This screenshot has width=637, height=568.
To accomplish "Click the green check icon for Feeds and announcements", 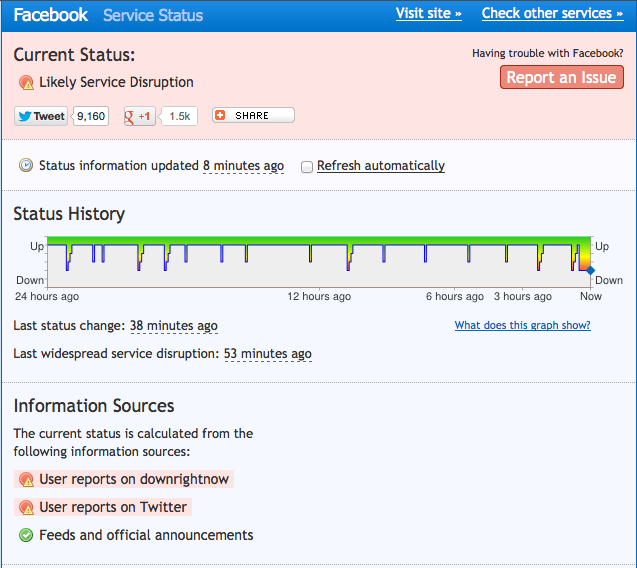I will coord(26,535).
